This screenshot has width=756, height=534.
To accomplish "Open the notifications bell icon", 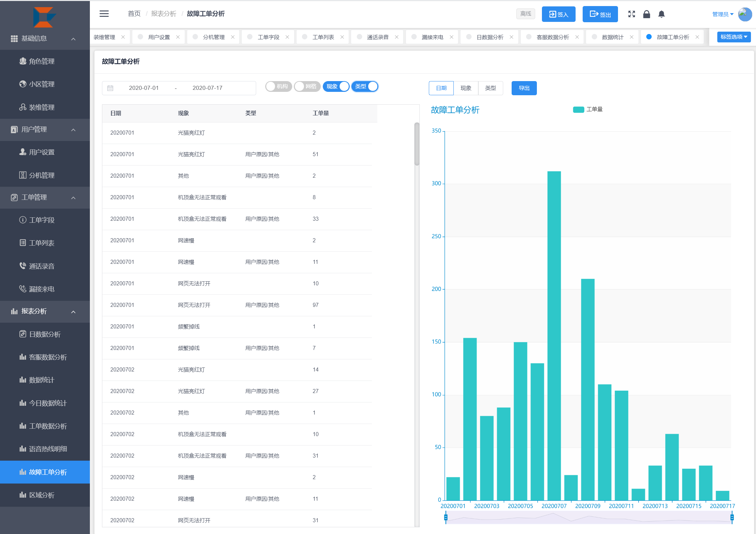I will [661, 14].
